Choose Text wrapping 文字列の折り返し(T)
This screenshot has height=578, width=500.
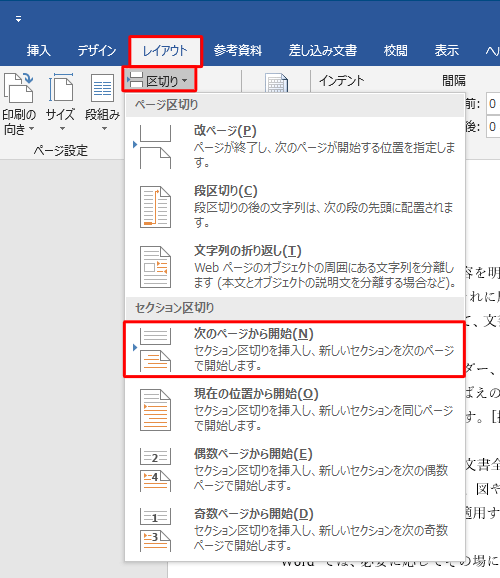point(295,267)
